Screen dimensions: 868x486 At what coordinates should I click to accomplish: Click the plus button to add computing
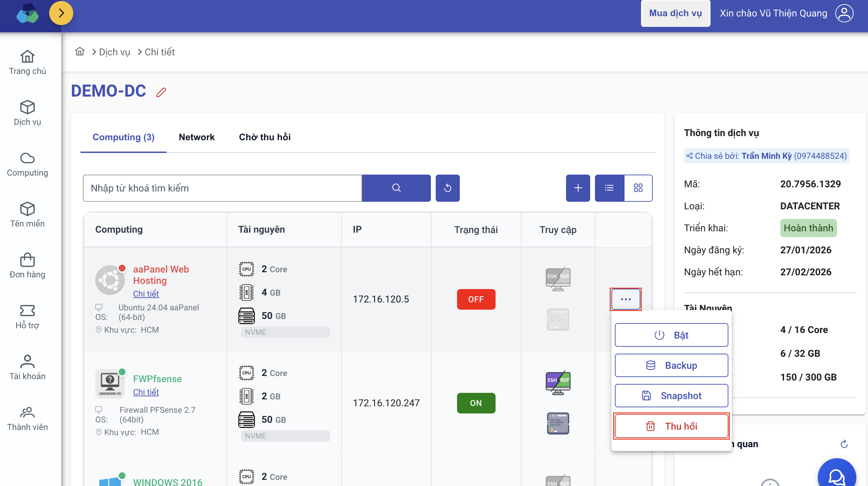point(578,188)
